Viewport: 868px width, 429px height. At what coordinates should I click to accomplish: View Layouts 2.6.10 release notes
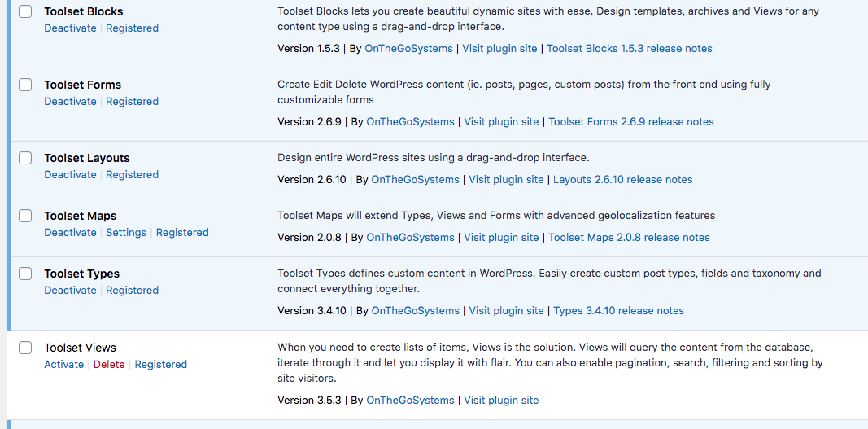[623, 180]
